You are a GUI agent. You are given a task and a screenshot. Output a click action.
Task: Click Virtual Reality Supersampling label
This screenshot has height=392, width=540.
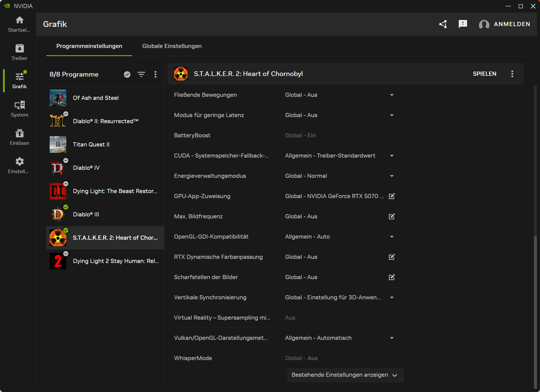222,318
